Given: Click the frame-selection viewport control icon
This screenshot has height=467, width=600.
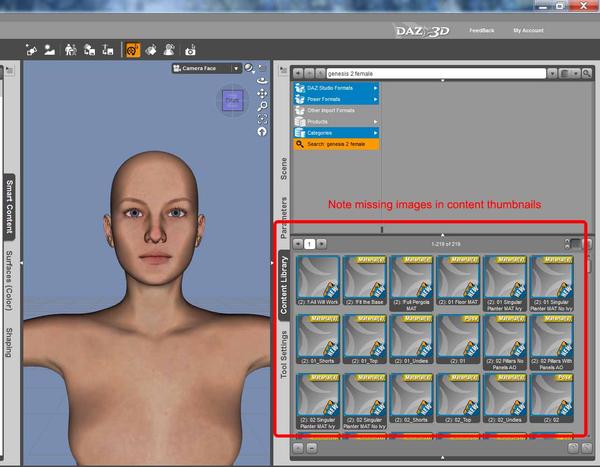Looking at the screenshot, I should coord(262,118).
